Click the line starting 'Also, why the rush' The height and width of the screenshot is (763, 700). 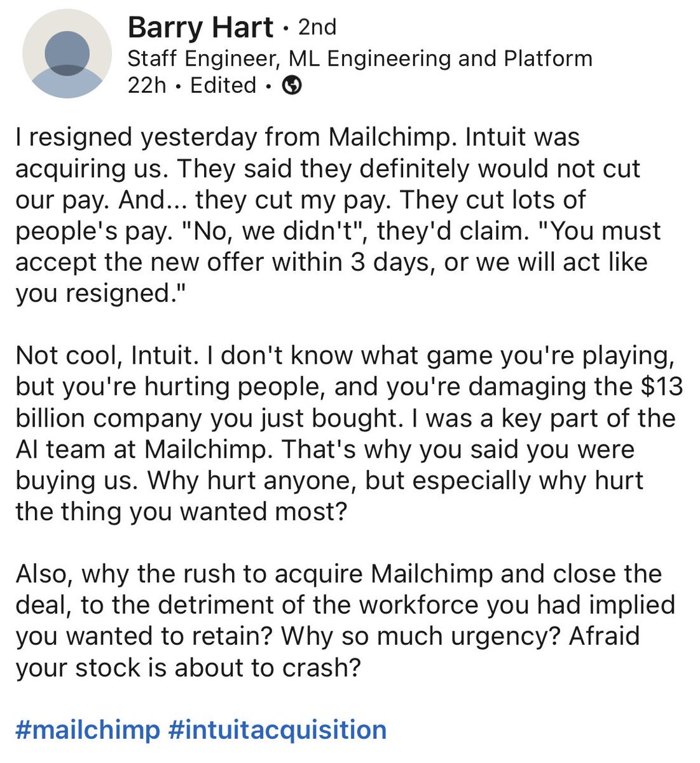[338, 574]
